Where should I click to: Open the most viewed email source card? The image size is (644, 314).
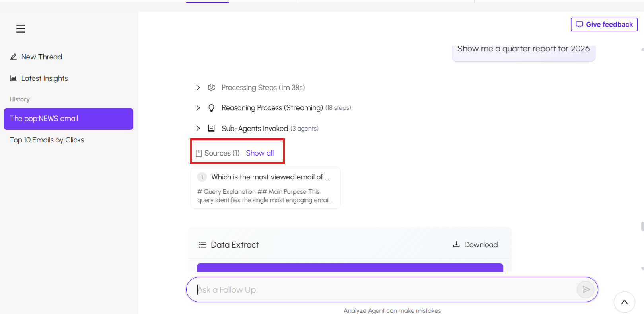pos(266,188)
